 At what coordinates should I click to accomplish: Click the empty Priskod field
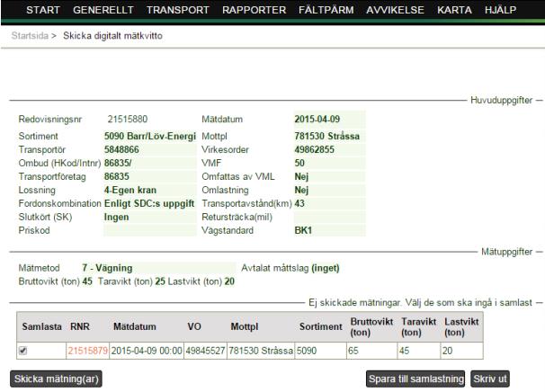[x=150, y=230]
